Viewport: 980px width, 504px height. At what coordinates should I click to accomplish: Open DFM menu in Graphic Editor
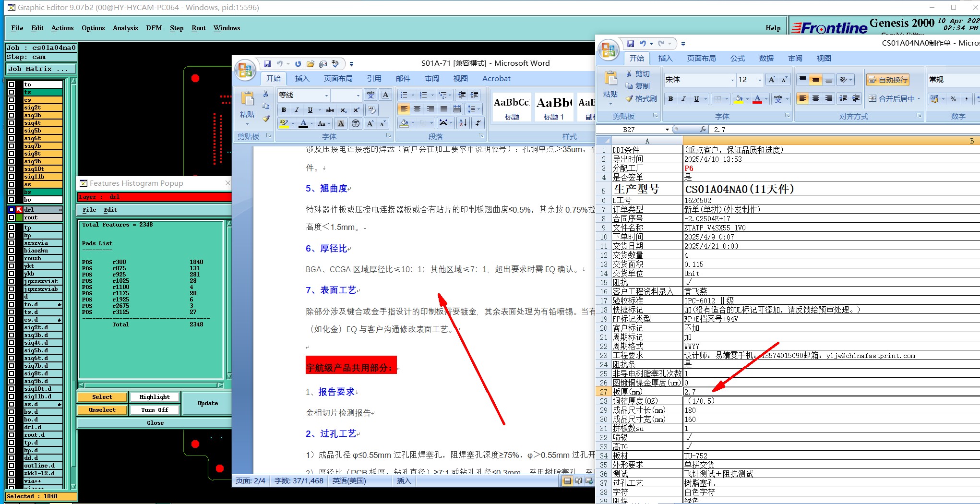[154, 28]
